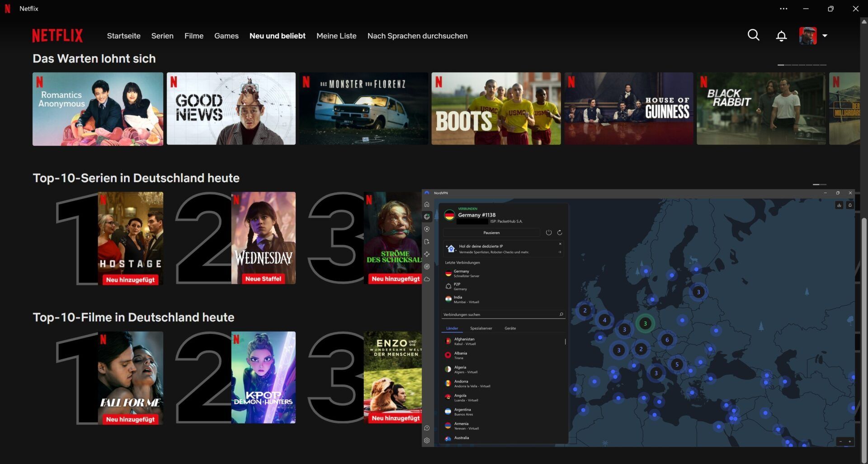Click NordVPN notification bell above map
Viewport: 868px width, 464px height.
850,205
